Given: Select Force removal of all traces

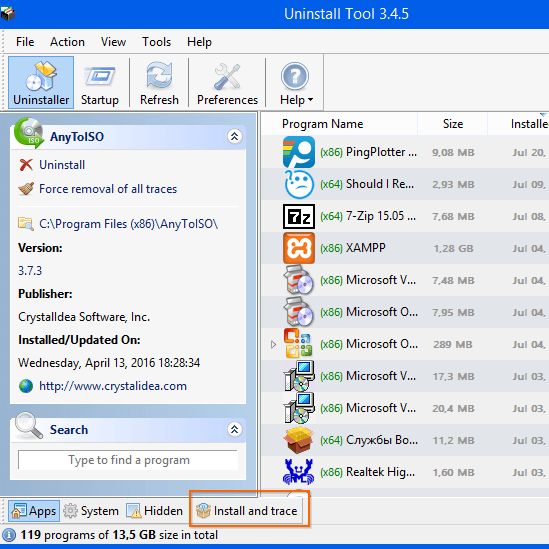Looking at the screenshot, I should [108, 189].
